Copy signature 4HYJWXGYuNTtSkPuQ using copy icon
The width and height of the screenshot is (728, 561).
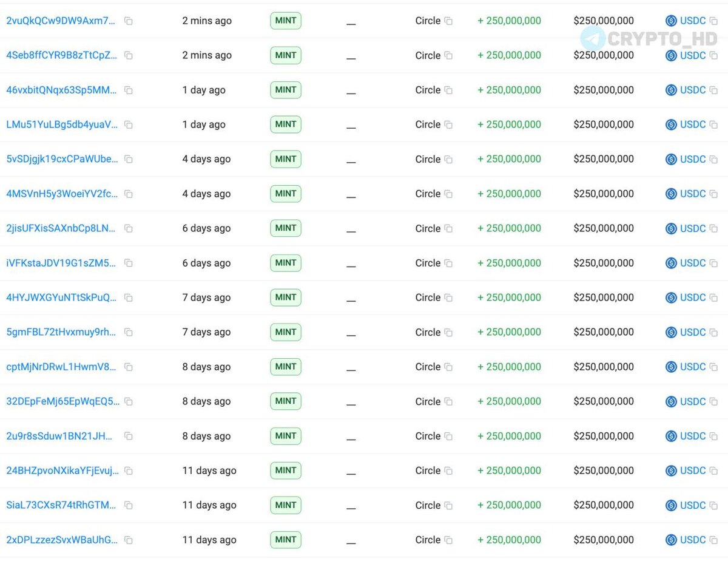(129, 297)
